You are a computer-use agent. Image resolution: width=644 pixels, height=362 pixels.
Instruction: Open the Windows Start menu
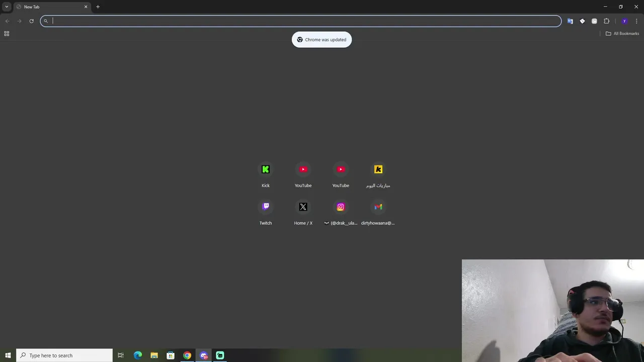(8, 355)
